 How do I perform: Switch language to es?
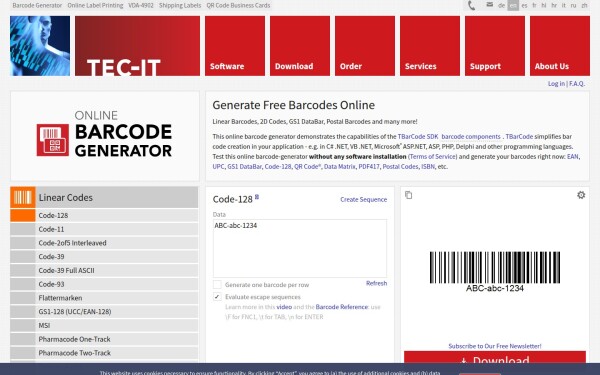click(x=524, y=5)
